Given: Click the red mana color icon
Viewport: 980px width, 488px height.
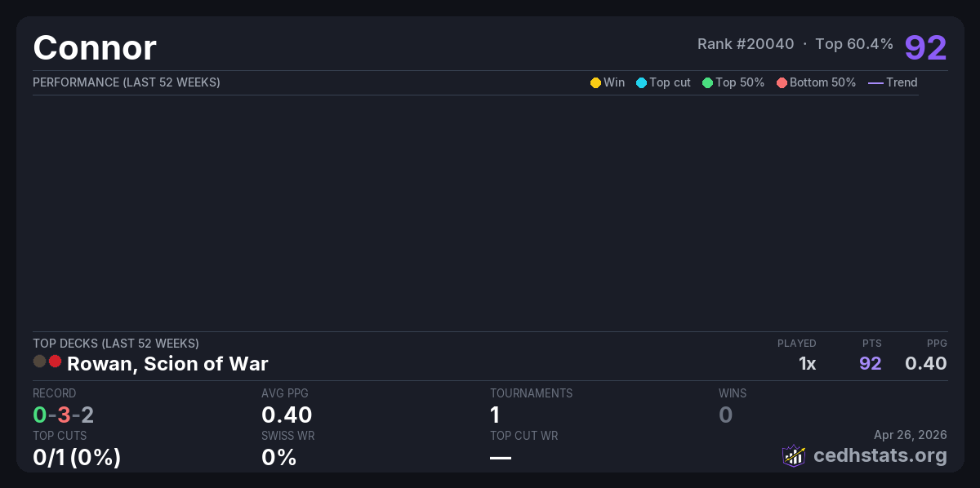Looking at the screenshot, I should pyautogui.click(x=55, y=362).
